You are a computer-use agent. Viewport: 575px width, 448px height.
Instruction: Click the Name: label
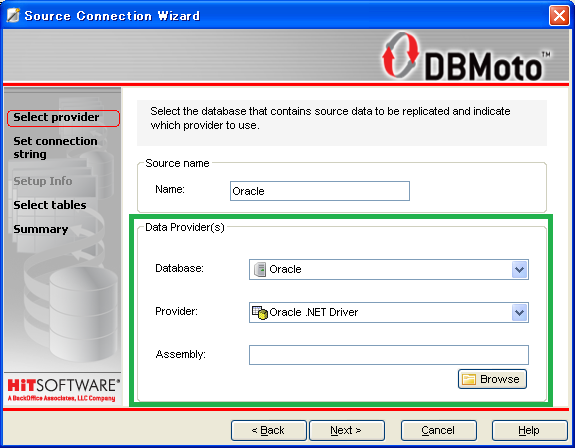point(170,189)
